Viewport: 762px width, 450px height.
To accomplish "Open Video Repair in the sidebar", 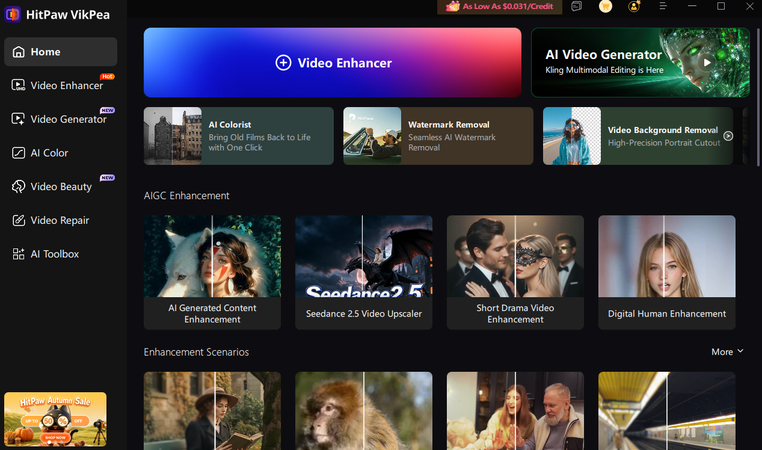I will pyautogui.click(x=60, y=220).
